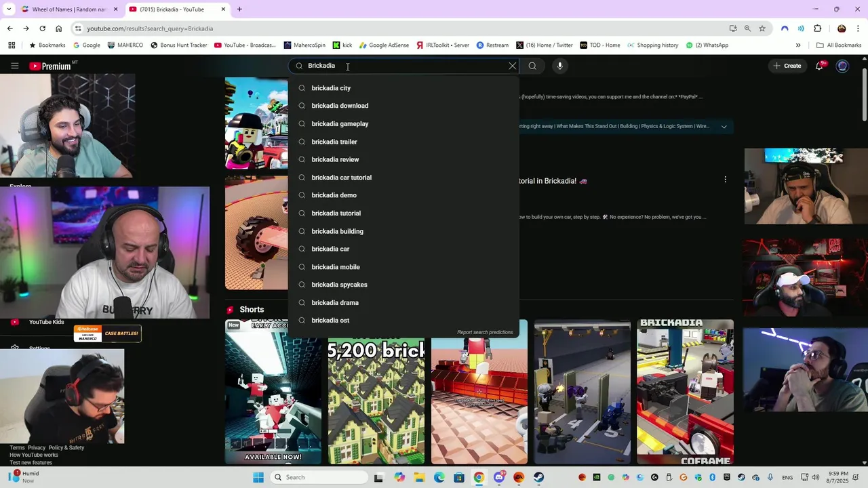Open the tab search dropdown arrow
This screenshot has width=868, height=488.
[9, 9]
